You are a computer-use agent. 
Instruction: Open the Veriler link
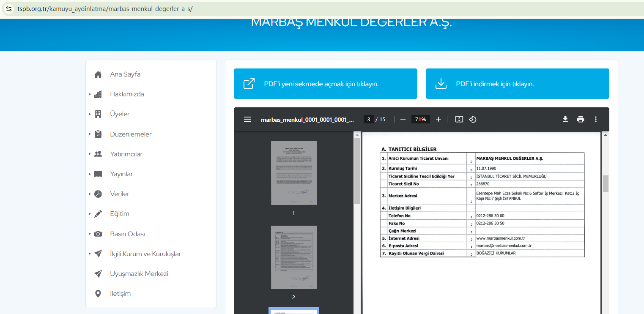pyautogui.click(x=120, y=194)
